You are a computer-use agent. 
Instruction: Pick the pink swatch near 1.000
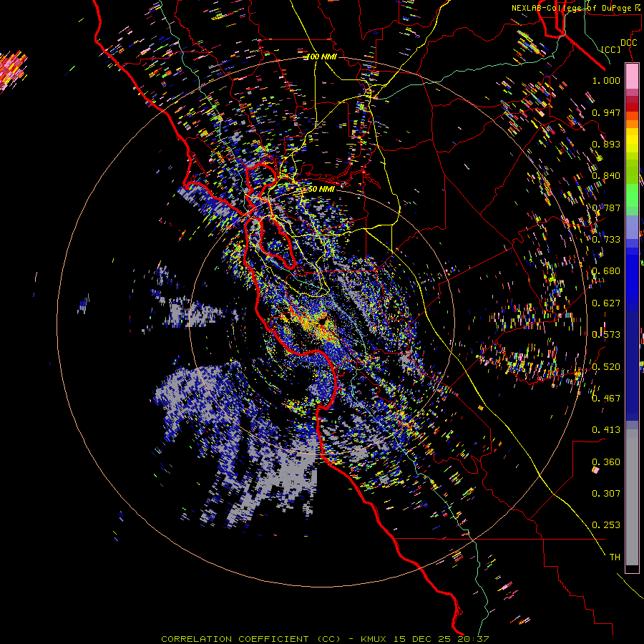[632, 76]
